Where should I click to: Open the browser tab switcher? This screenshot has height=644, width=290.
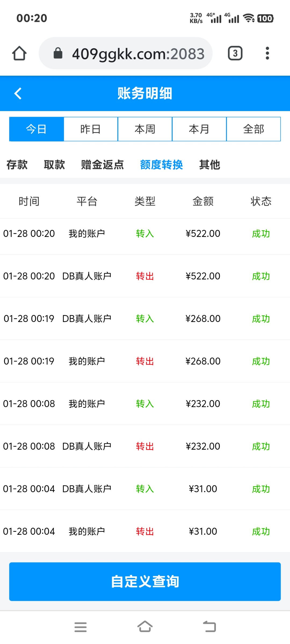point(235,53)
